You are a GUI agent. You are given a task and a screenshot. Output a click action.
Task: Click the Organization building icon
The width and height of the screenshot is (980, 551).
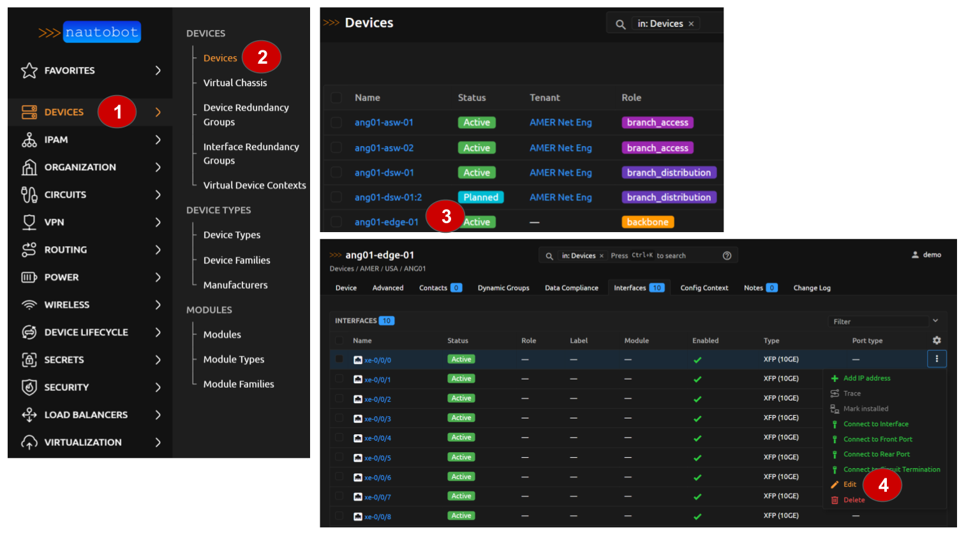(29, 167)
